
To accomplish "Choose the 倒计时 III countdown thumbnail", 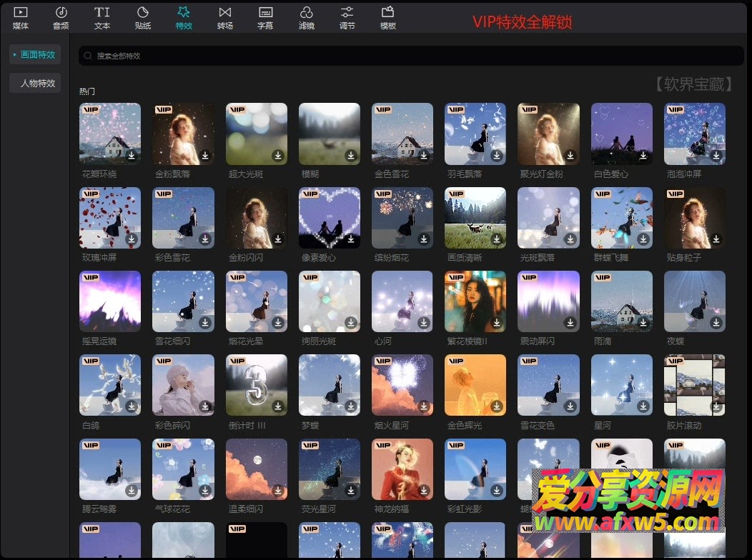I will coord(257,385).
